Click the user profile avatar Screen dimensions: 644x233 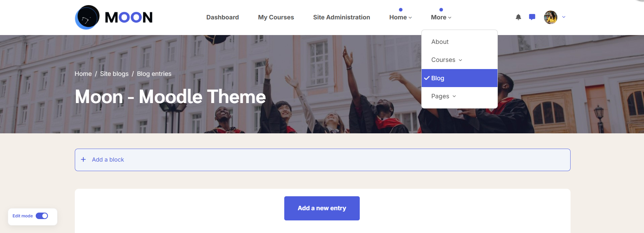tap(550, 17)
